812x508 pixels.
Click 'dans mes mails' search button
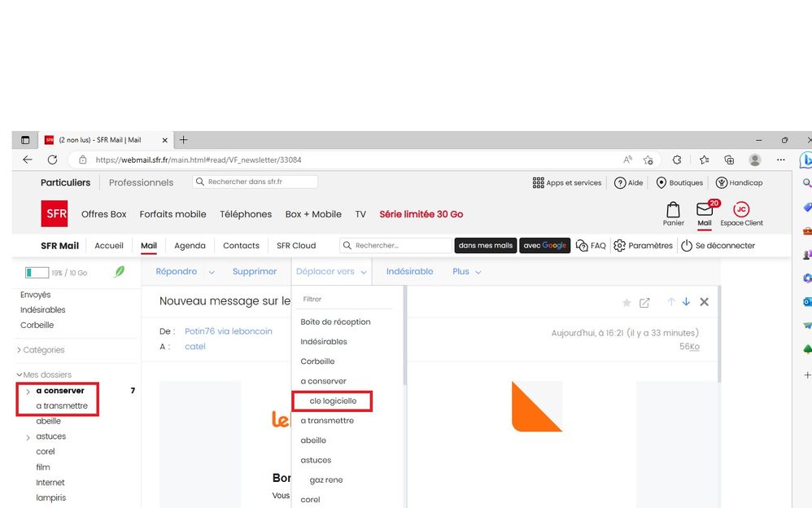click(486, 246)
